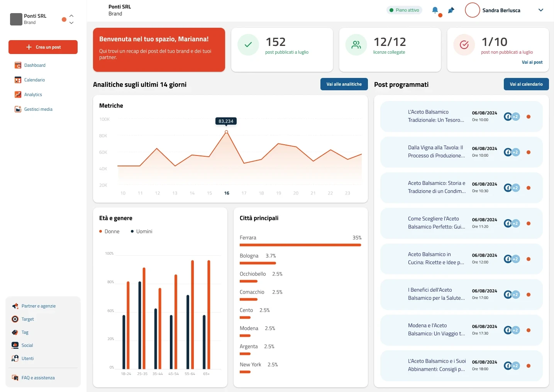The width and height of the screenshot is (554, 392).
Task: Open post I Benefici dell'Aceto Balsamico
Action: click(461, 294)
